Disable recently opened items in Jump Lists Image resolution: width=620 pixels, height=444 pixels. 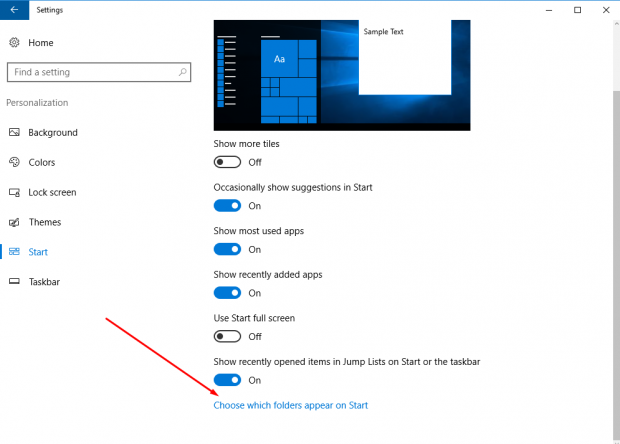[227, 380]
